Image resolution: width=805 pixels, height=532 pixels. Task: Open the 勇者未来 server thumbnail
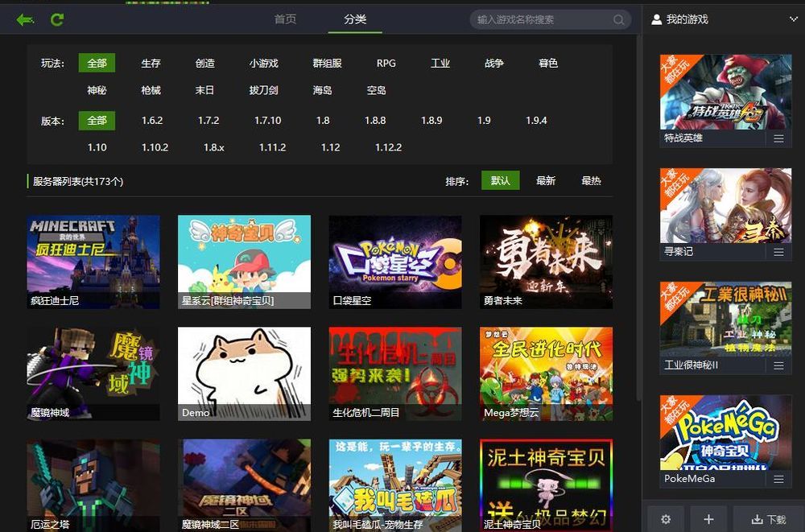[547, 262]
